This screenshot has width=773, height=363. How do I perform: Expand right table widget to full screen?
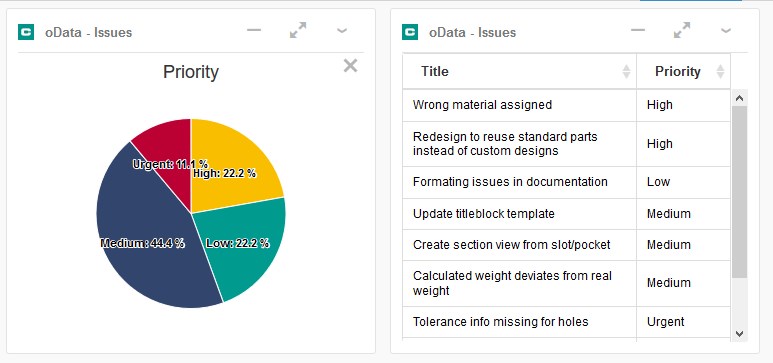[x=682, y=30]
